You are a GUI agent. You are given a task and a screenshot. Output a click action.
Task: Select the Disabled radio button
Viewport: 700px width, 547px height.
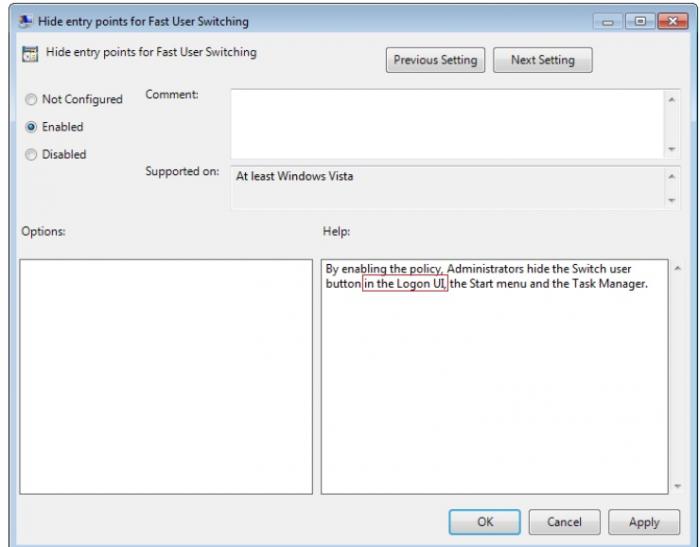[x=30, y=155]
